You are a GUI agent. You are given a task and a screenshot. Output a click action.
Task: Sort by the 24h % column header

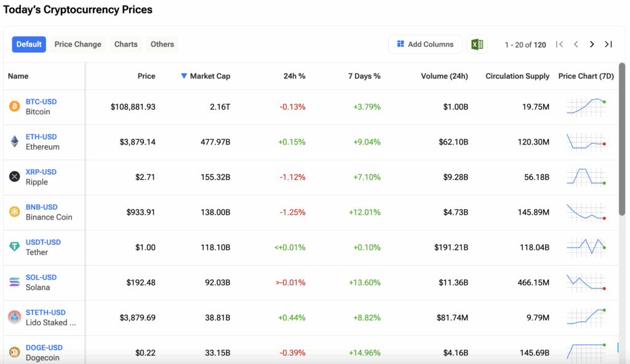[294, 76]
